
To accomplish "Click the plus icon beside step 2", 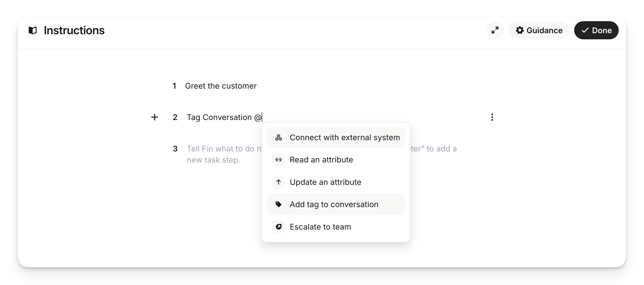I will (154, 117).
